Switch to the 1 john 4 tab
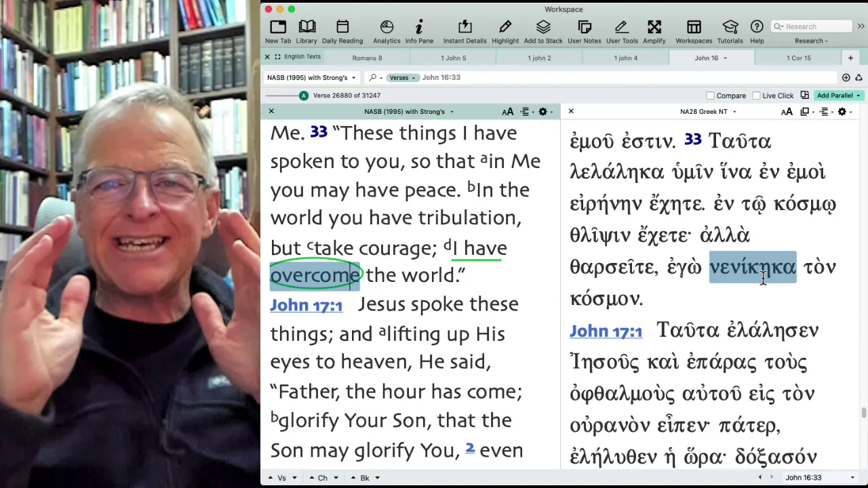This screenshot has width=868, height=488. pyautogui.click(x=625, y=58)
